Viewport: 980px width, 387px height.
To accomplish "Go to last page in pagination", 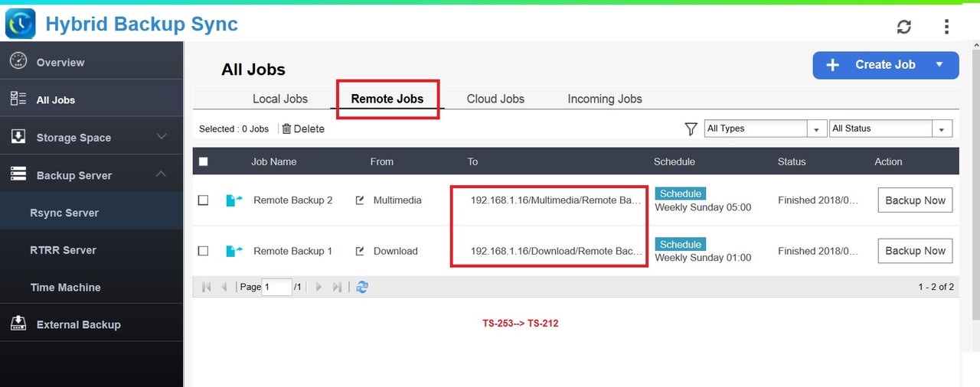I will tap(337, 287).
